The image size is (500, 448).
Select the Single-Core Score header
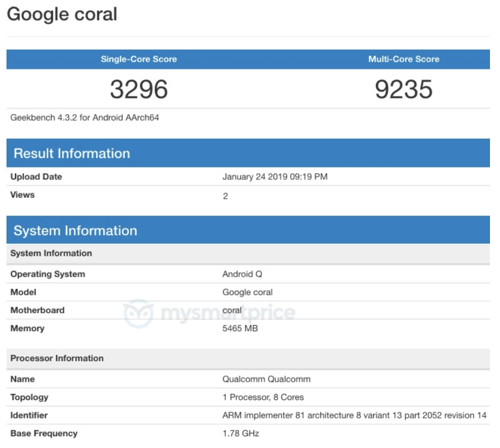coord(138,59)
